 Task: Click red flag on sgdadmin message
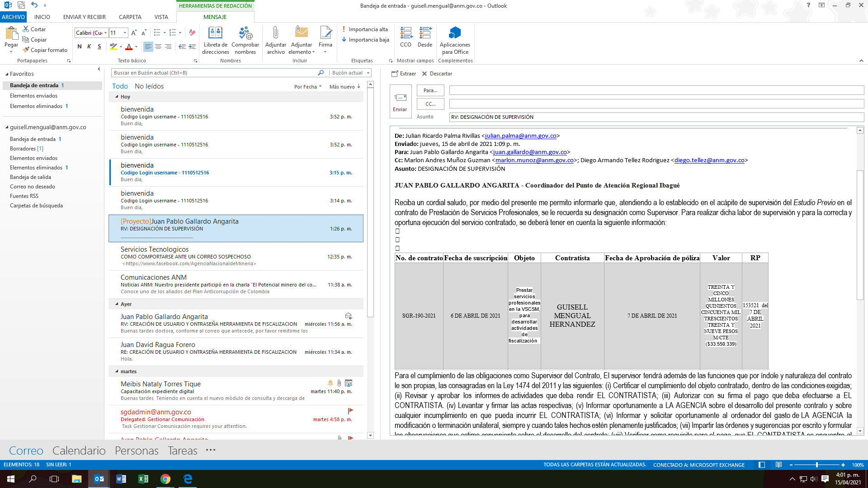tap(350, 411)
